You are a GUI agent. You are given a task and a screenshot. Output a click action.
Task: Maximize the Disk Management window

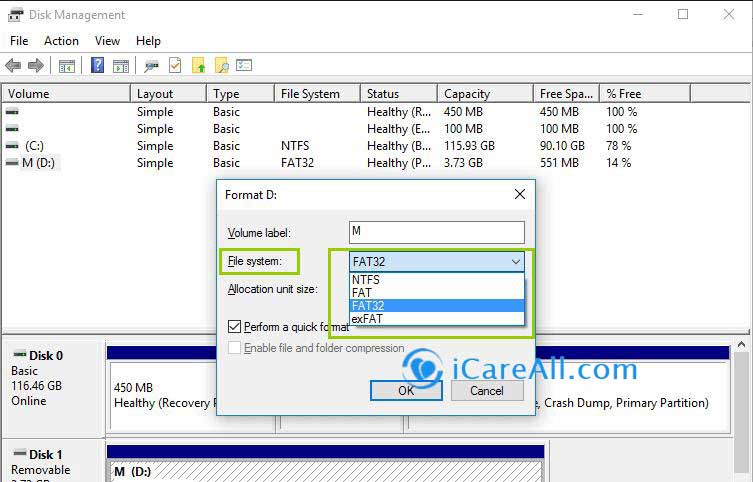683,14
